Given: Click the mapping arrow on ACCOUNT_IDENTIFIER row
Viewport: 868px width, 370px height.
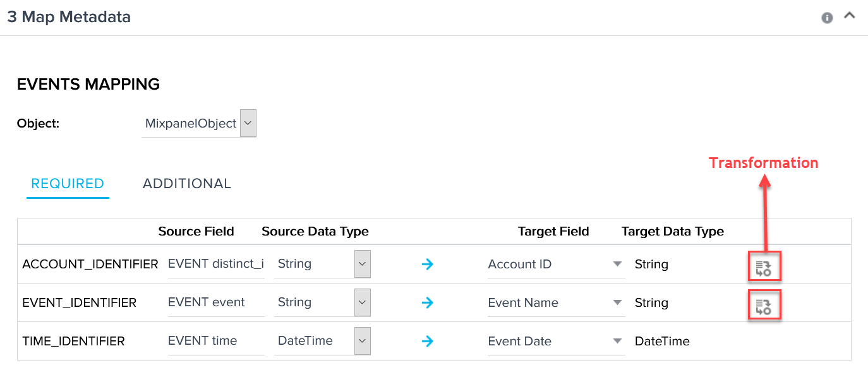Looking at the screenshot, I should click(428, 264).
